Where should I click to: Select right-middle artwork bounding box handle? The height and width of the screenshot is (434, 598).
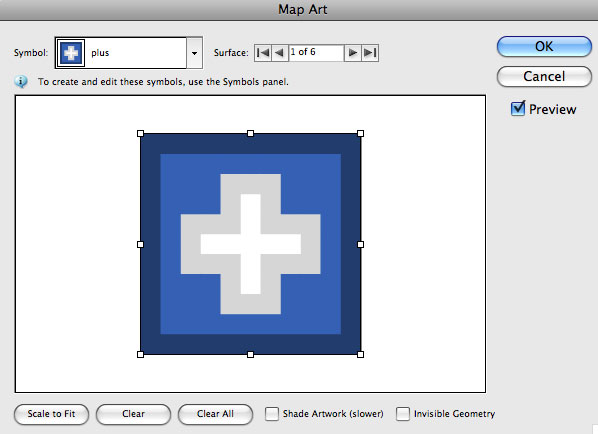point(360,244)
